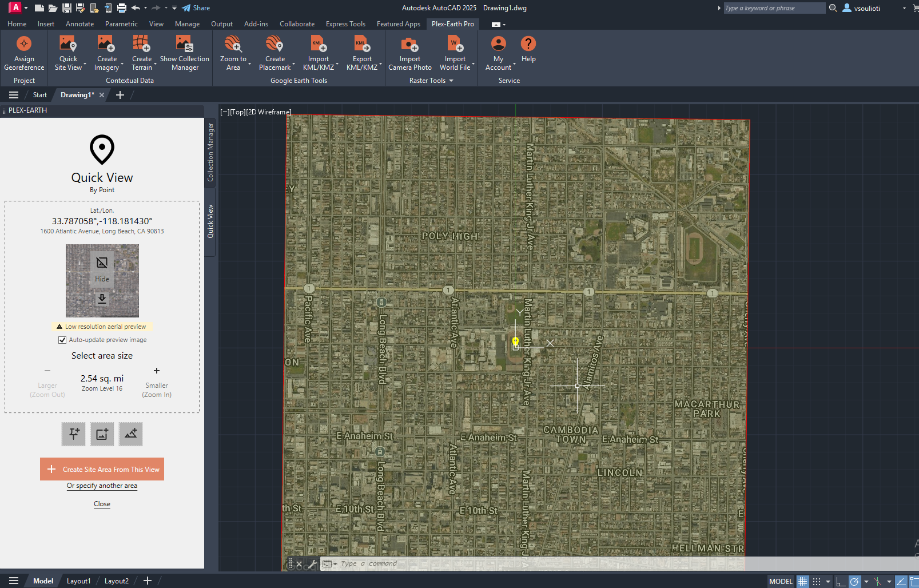
Task: Click the Share button
Action: coord(196,8)
